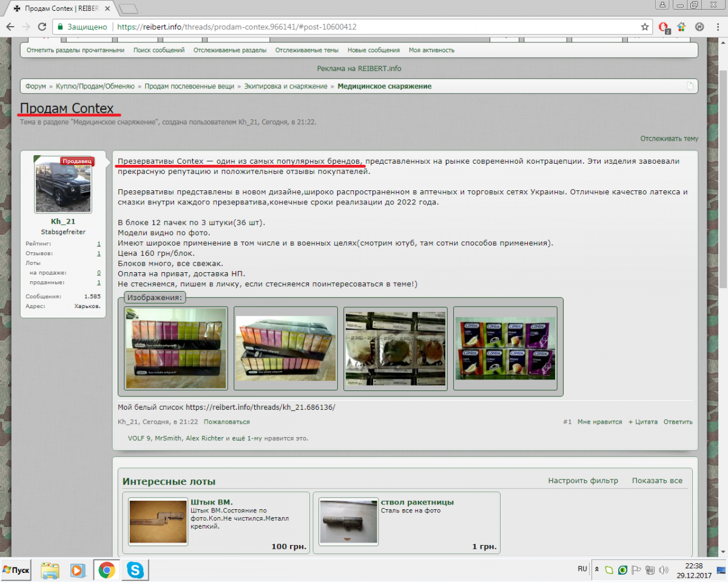728x582 pixels.
Task: Click the Chrome profile person icon
Action: pyautogui.click(x=662, y=5)
